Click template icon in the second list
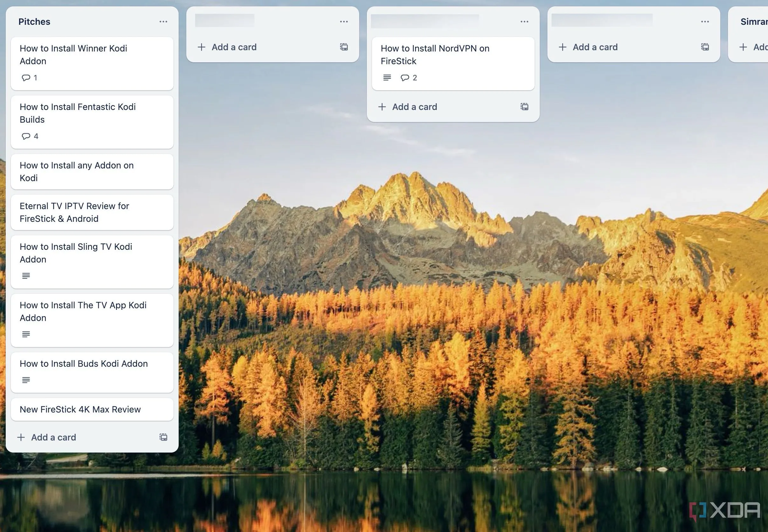 point(344,47)
